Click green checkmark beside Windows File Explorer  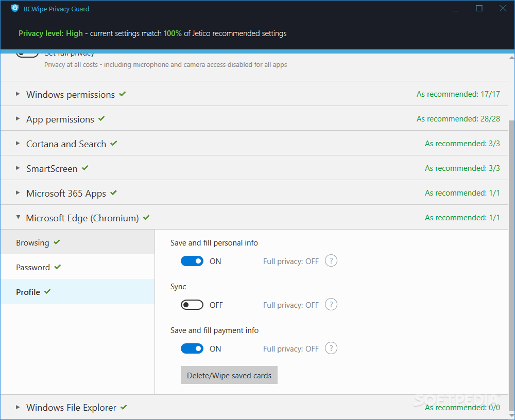point(124,407)
